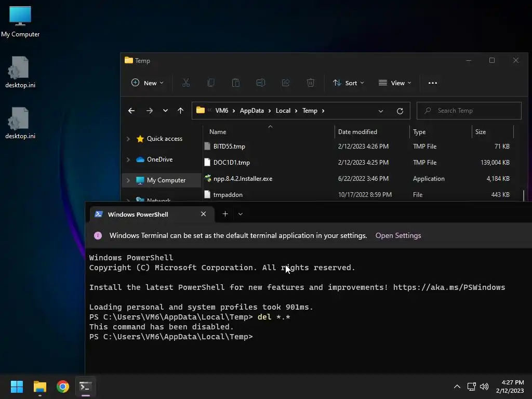Click AppData in the address breadcrumb
The width and height of the screenshot is (532, 399).
click(252, 111)
